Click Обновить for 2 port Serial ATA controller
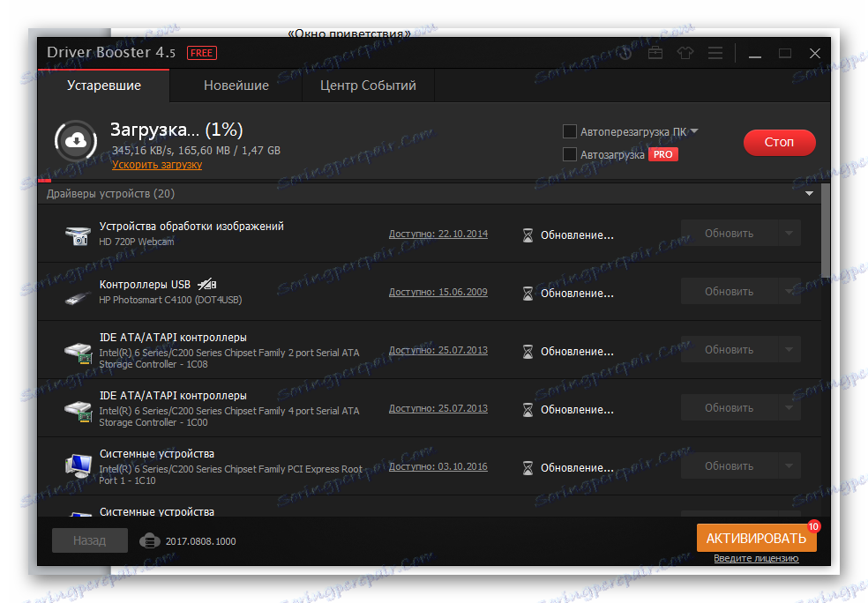This screenshot has height=603, width=868. (729, 350)
